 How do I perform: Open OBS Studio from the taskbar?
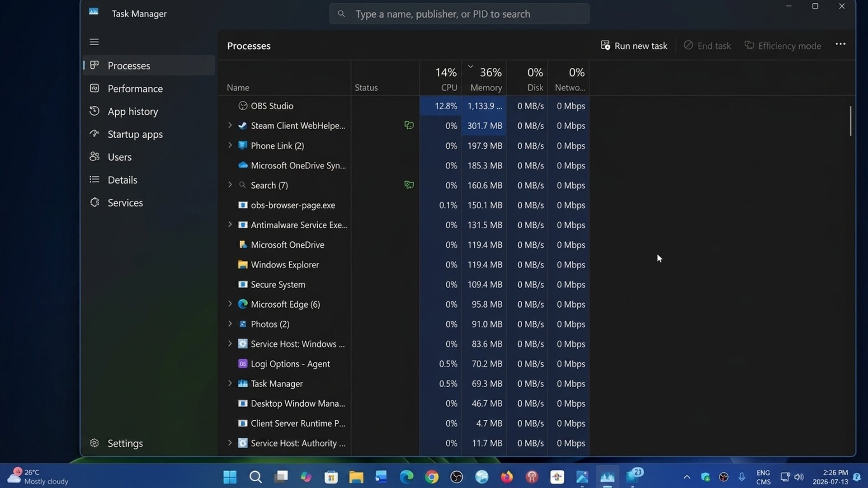coord(457,477)
